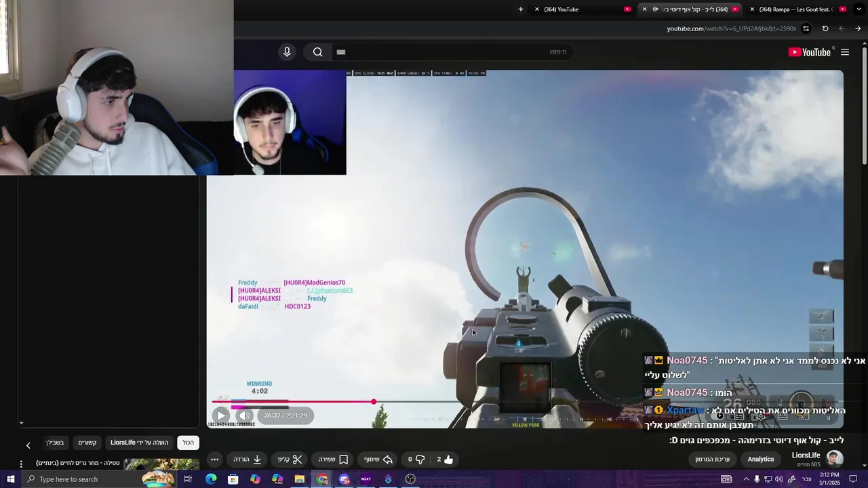Launch Microsoft Edge from the taskbar
868x488 pixels.
[211, 479]
